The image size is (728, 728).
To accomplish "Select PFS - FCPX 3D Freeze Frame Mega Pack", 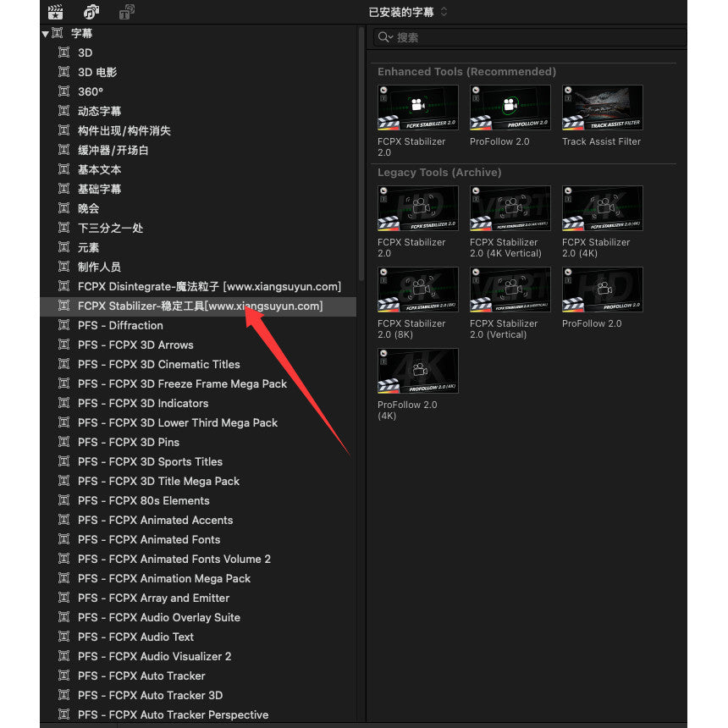I will [198, 384].
